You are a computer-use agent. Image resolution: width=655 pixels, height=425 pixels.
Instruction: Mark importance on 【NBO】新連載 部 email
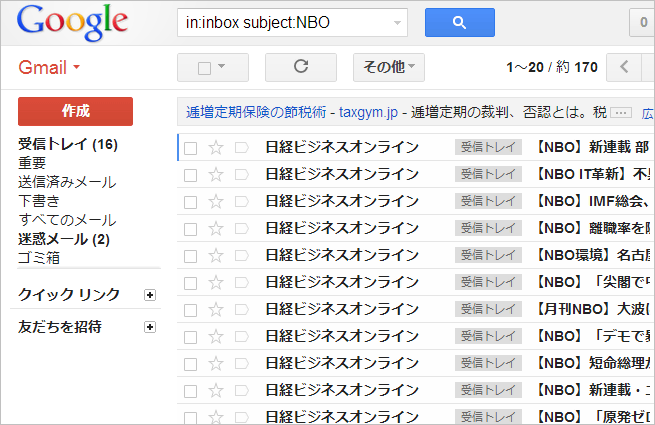(x=241, y=148)
